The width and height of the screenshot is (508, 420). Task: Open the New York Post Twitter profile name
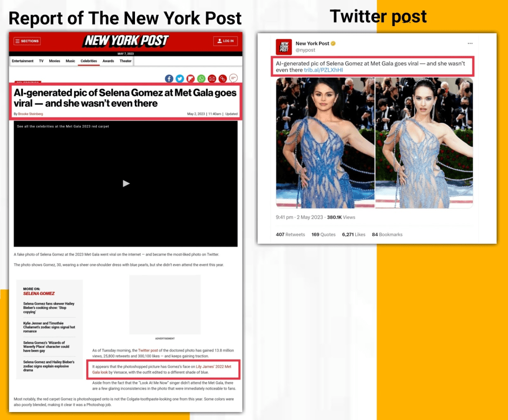313,44
